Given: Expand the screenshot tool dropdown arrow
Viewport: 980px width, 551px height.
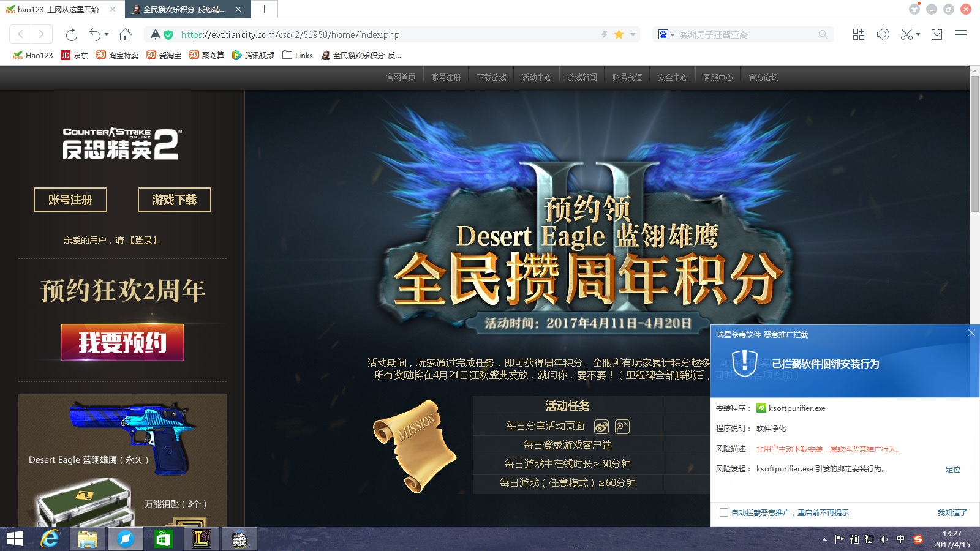Looking at the screenshot, I should [918, 35].
